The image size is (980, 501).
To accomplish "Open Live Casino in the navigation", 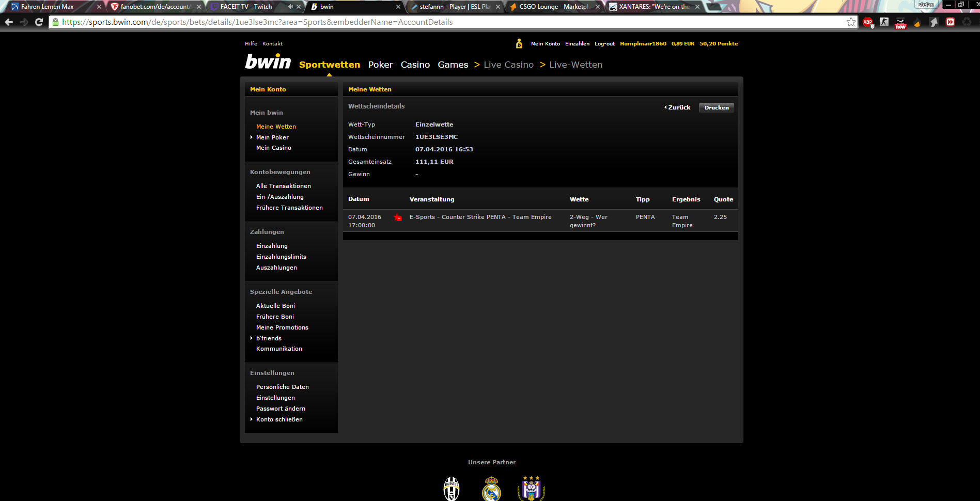I will 509,65.
